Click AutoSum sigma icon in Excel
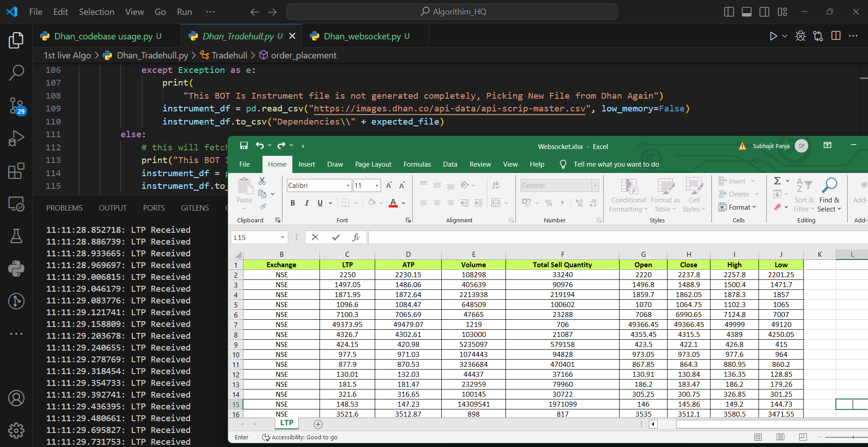Image resolution: width=868 pixels, height=447 pixels. (x=777, y=181)
